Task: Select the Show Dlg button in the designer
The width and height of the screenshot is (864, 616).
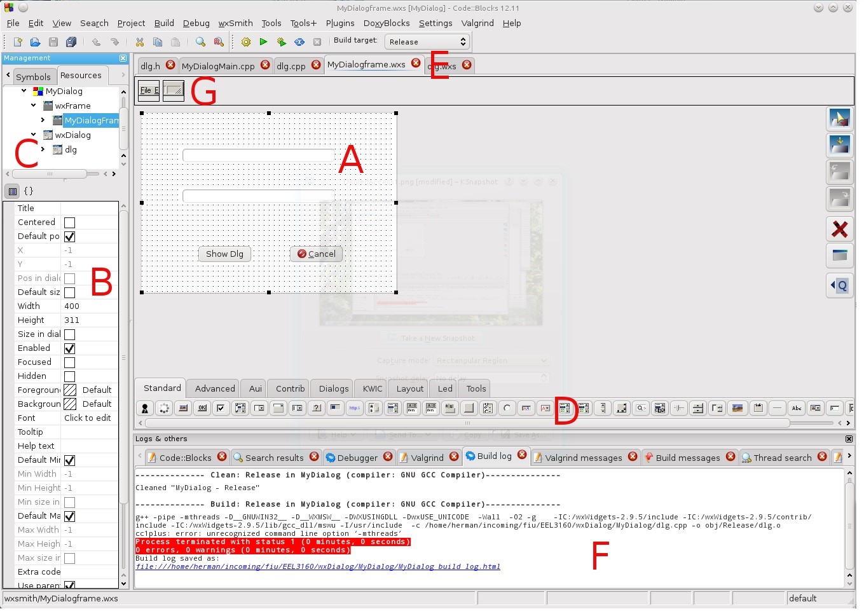Action: (224, 253)
